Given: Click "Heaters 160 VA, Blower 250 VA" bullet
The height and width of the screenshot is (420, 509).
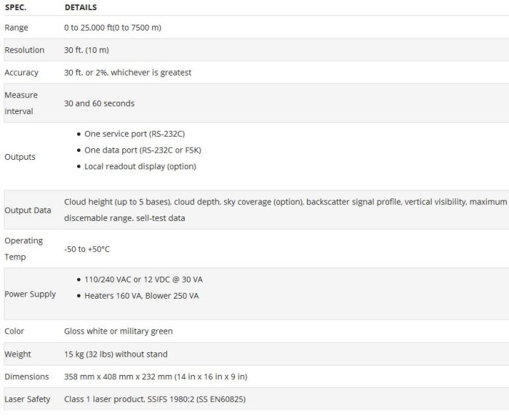Looking at the screenshot, I should point(141,296).
